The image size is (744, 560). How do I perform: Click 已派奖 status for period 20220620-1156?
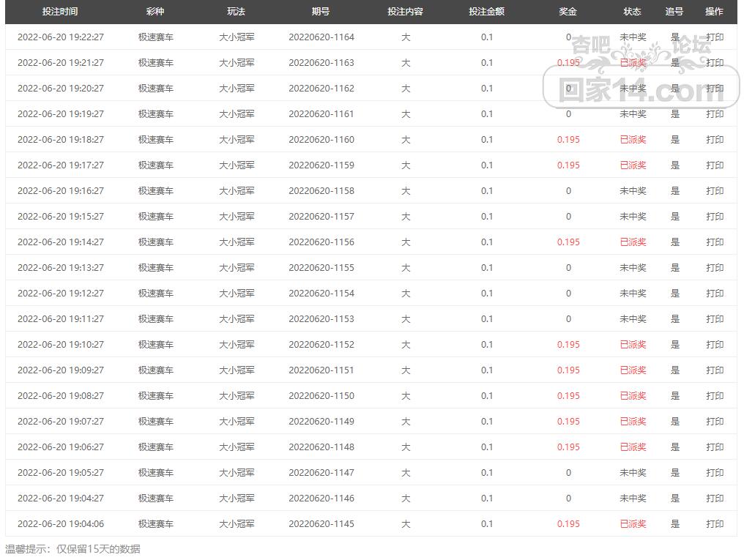click(x=633, y=242)
